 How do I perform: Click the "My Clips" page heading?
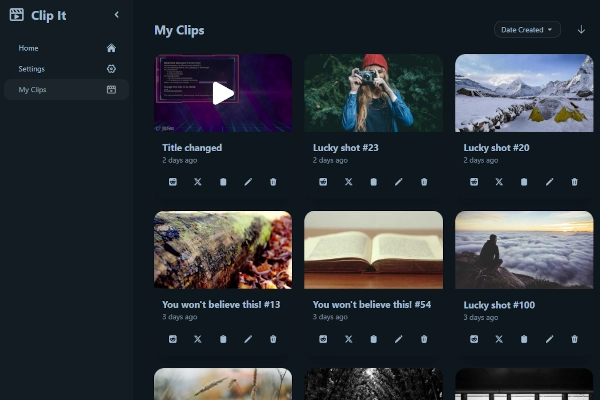pos(179,30)
